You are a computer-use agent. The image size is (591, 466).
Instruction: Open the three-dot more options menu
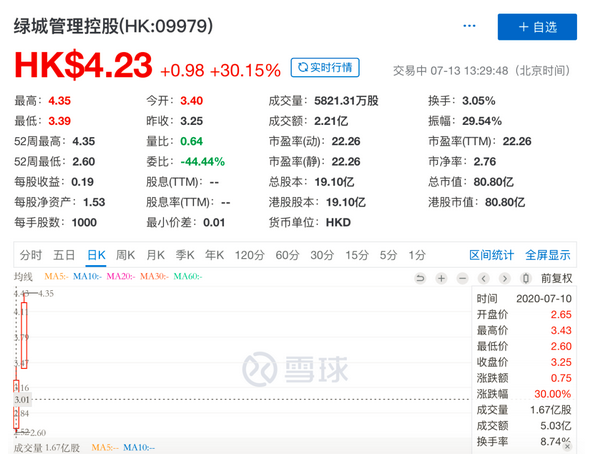pos(469,26)
